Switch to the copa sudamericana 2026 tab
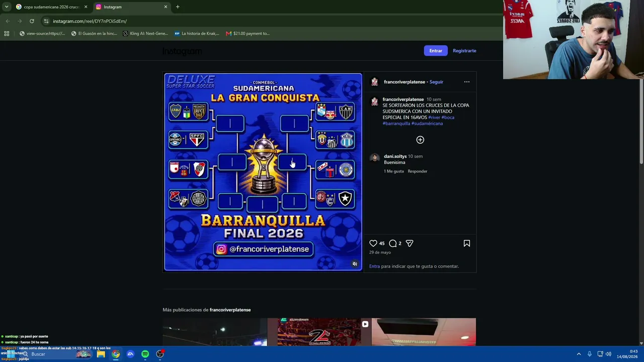This screenshot has height=362, width=644. [x=51, y=7]
